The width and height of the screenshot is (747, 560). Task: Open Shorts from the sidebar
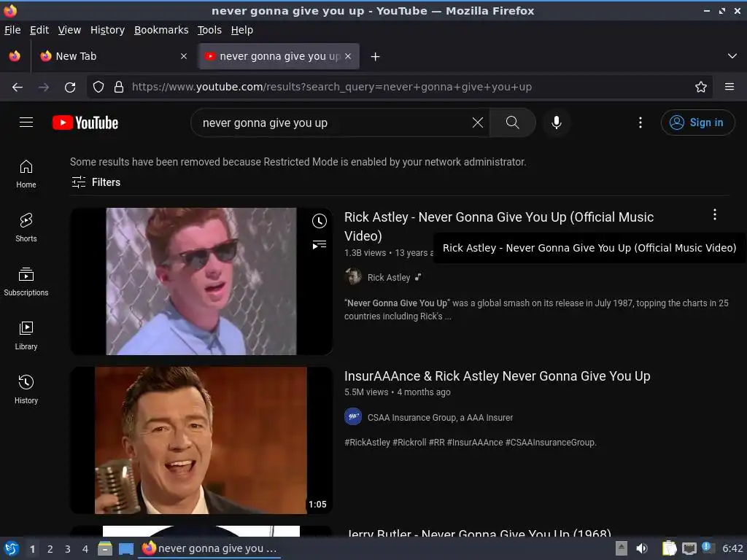tap(26, 227)
